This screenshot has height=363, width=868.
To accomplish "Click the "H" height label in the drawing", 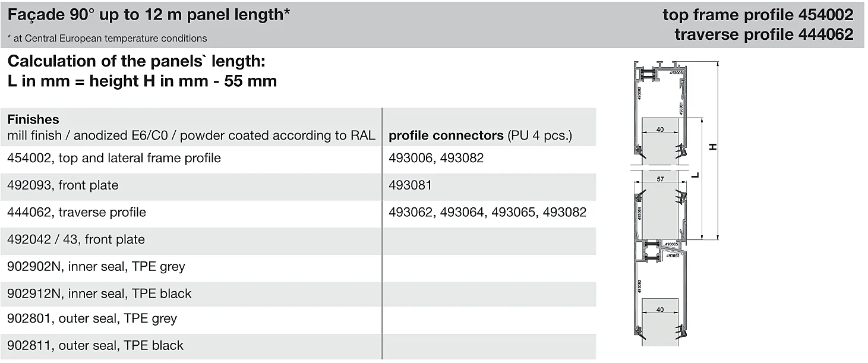I will pos(712,146).
